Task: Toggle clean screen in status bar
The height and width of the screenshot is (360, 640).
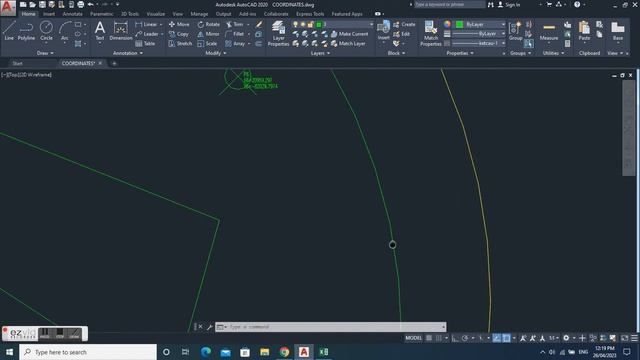Action: [624, 338]
